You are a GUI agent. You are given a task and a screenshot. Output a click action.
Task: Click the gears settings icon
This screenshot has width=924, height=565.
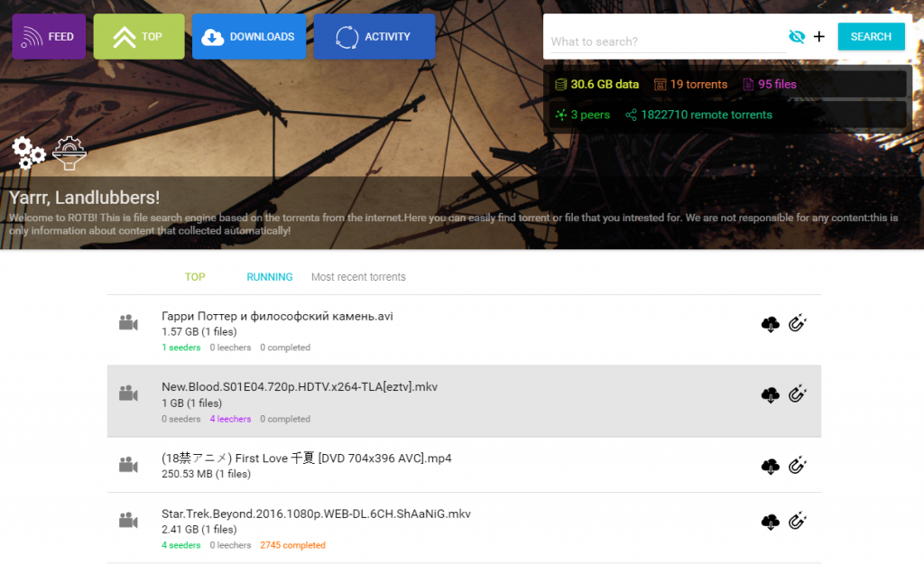[x=29, y=153]
